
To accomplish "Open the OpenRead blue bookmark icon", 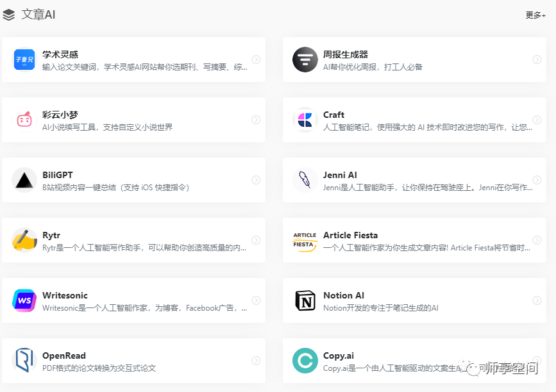I will [x=24, y=360].
